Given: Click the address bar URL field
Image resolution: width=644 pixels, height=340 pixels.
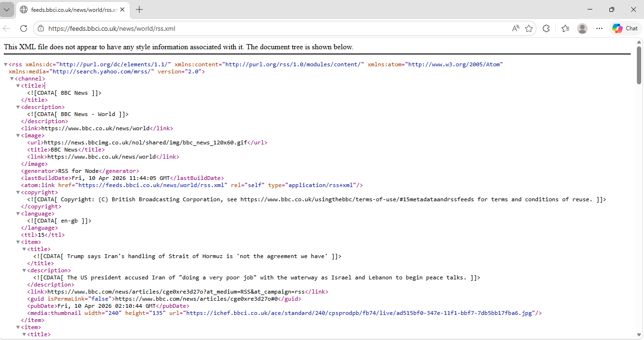Looking at the screenshot, I should coord(275,28).
